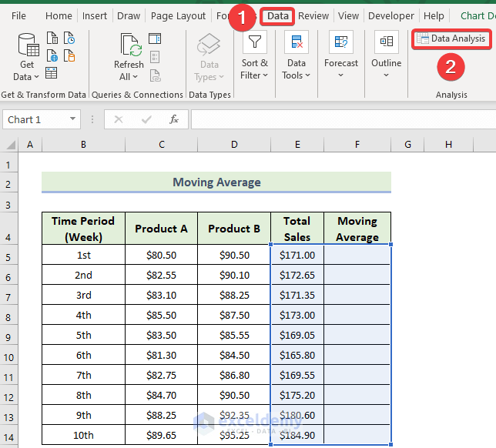Open the Name Box dropdown arrow
Viewport: 496px width, 448px height.
73,119
